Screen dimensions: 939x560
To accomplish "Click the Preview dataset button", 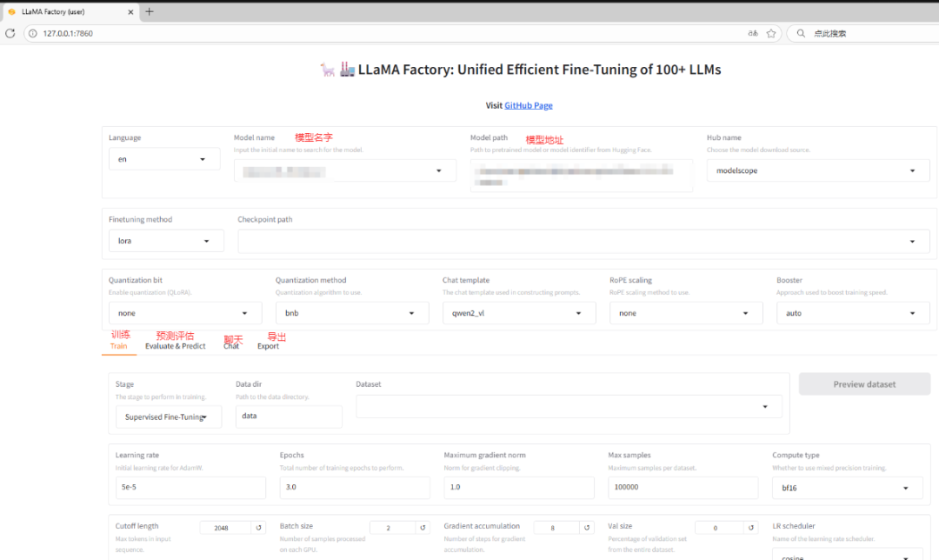I will point(865,384).
